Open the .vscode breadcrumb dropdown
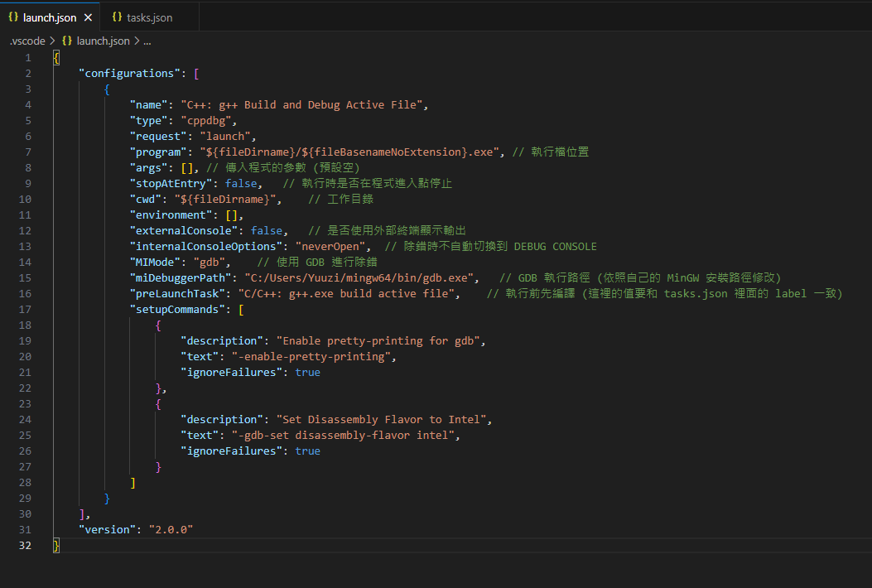Screen dimensions: 872x588 27,40
